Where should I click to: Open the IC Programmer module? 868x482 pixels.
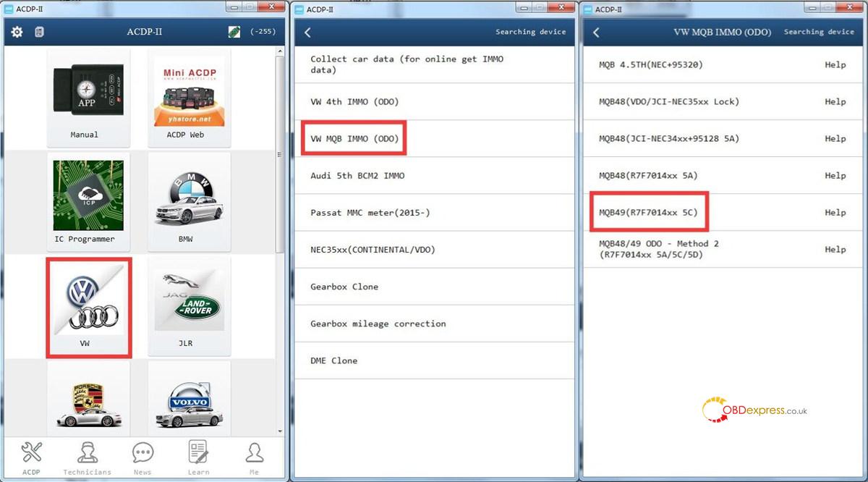click(88, 202)
